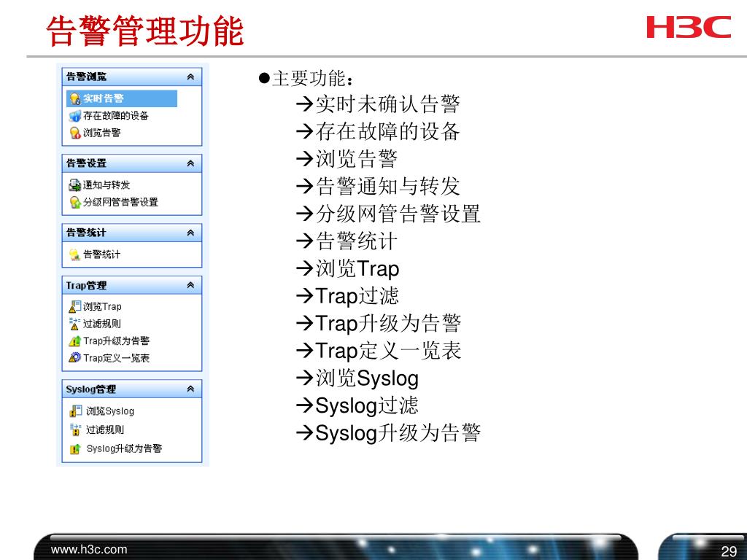Image resolution: width=747 pixels, height=560 pixels.
Task: Open Trap升级为告警 sidebar entry
Action: pyautogui.click(x=116, y=341)
